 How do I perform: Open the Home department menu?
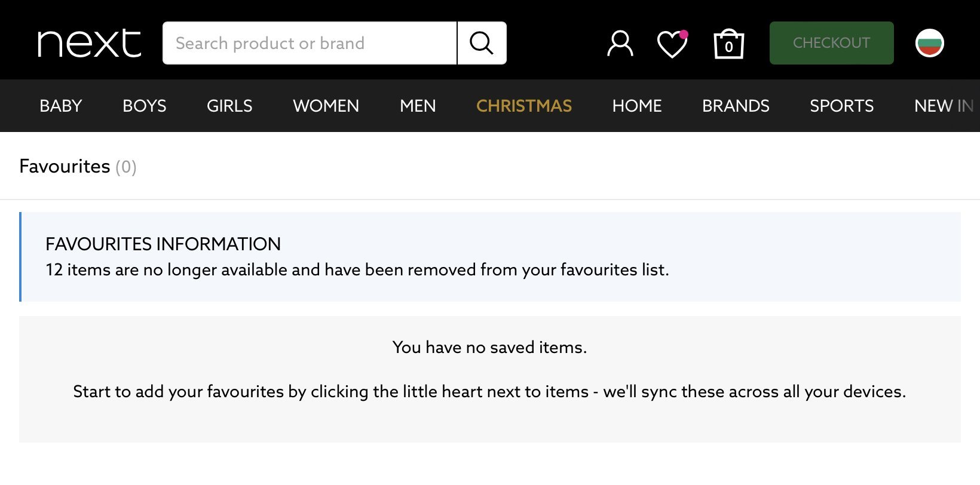coord(637,106)
